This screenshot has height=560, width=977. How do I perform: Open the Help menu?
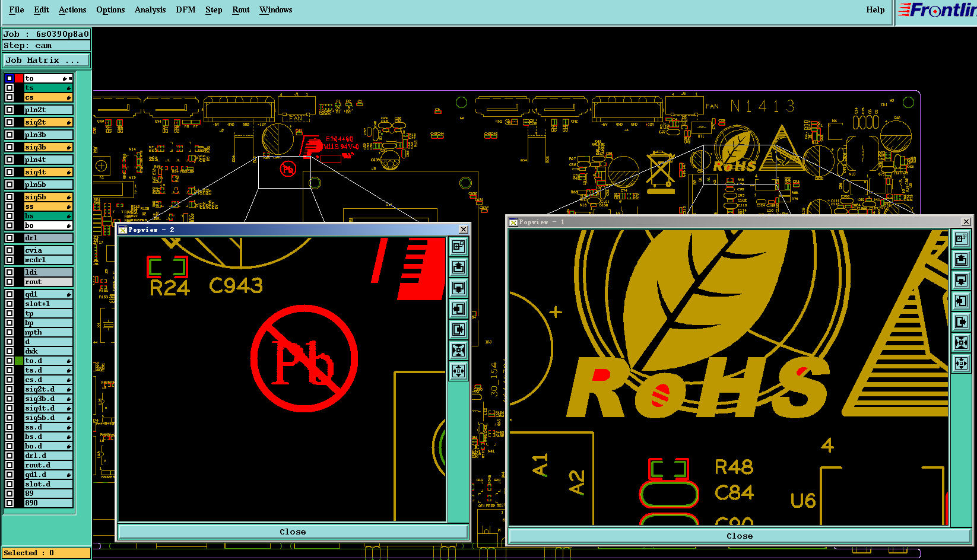point(876,10)
